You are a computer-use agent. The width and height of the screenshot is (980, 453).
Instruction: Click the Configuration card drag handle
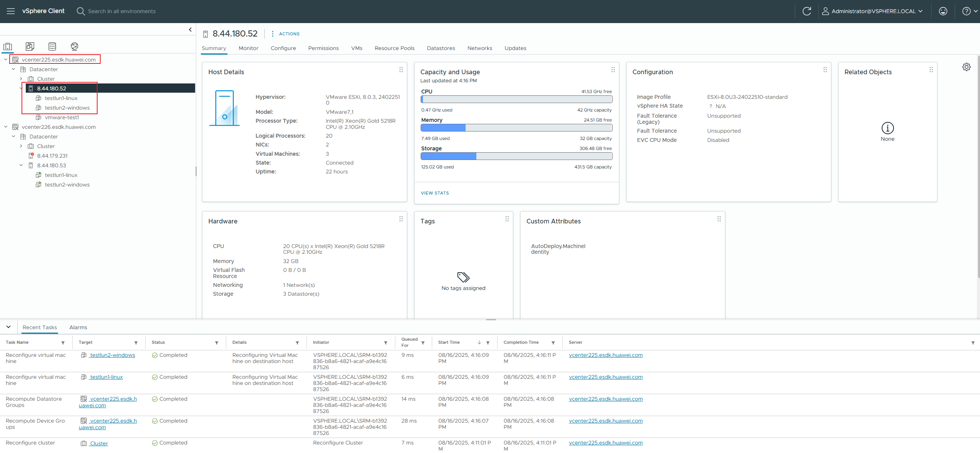coord(825,70)
